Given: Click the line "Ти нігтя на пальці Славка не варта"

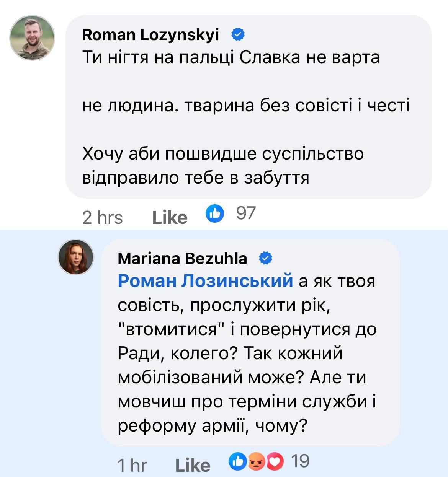Looking at the screenshot, I should click(x=231, y=57).
